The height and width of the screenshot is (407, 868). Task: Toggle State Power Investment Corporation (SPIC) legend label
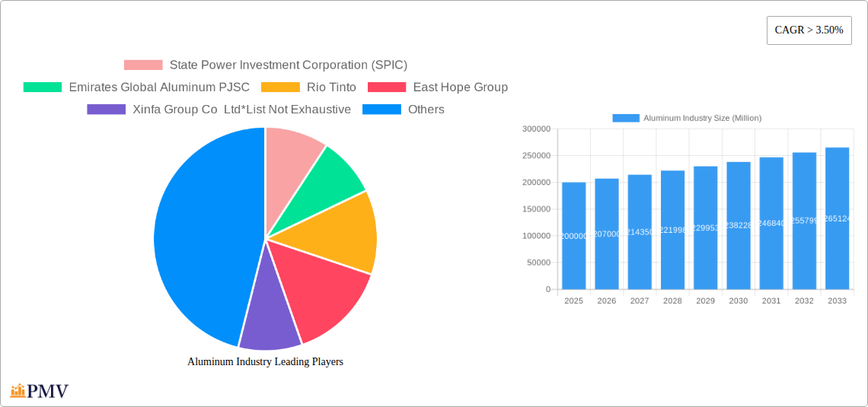(x=289, y=65)
